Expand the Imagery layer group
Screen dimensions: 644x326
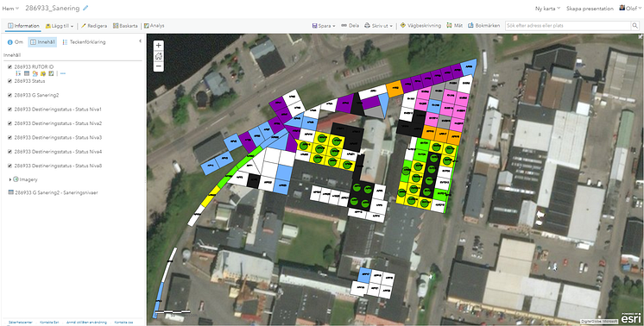[10, 179]
